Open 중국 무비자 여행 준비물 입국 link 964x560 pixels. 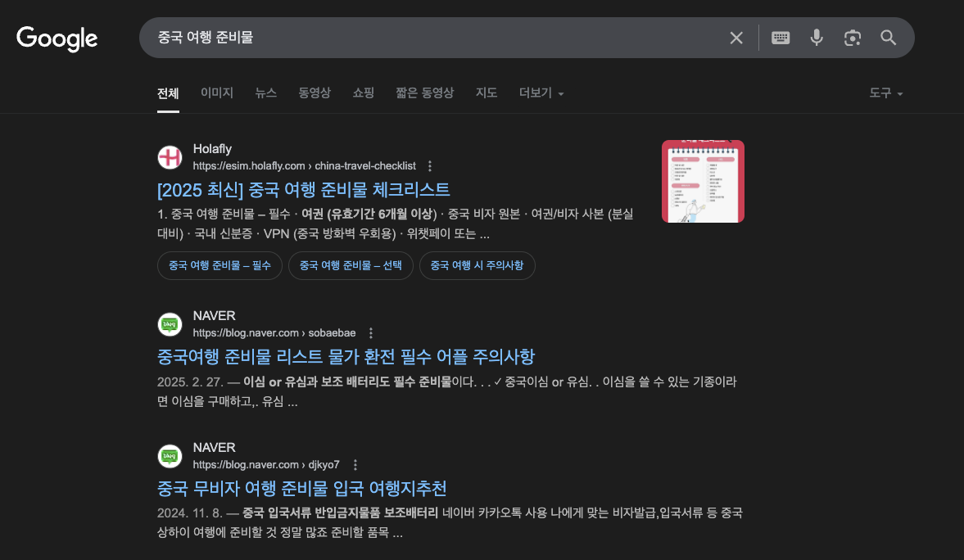pyautogui.click(x=302, y=489)
